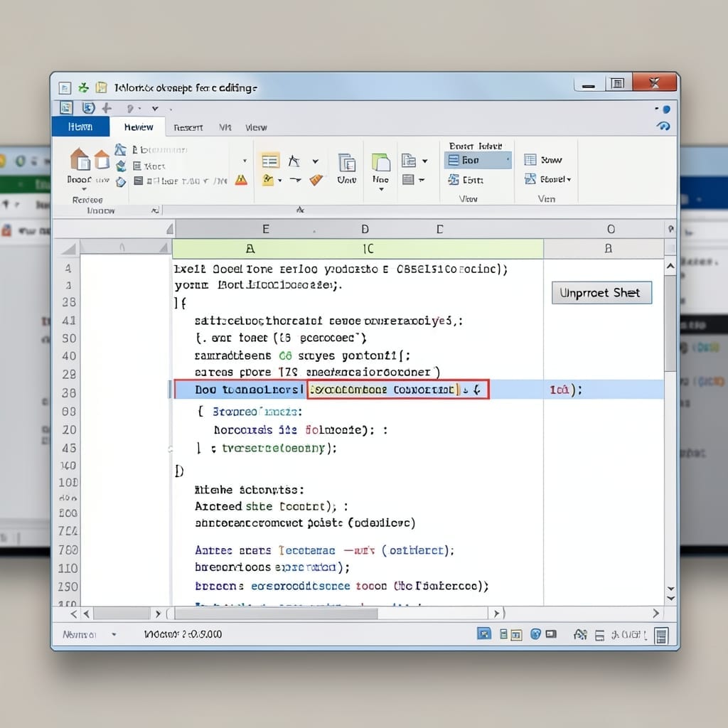Click the green spreadsheet icon in quick access toolbar

pos(66,108)
